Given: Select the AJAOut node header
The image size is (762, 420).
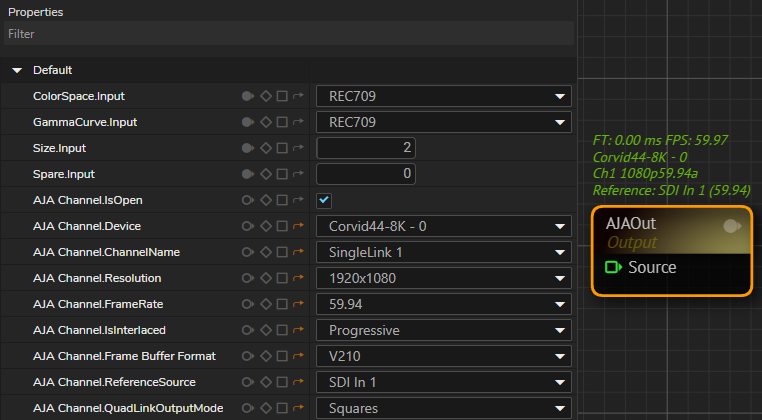Looking at the screenshot, I should 672,231.
